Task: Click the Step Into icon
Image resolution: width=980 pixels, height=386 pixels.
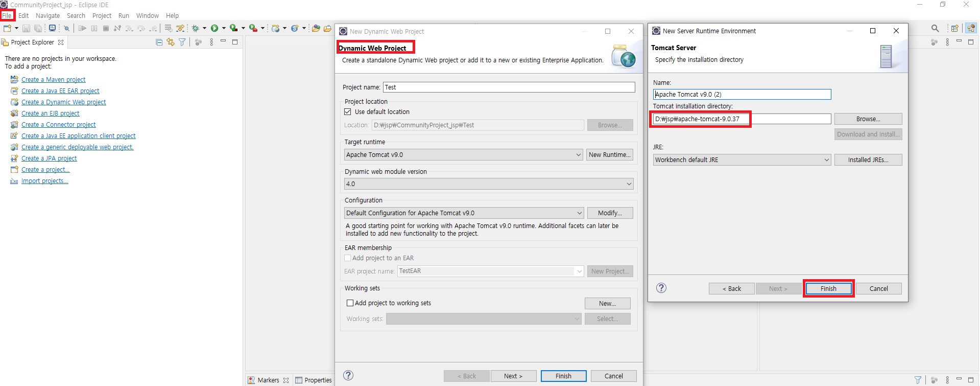Action: tap(129, 28)
